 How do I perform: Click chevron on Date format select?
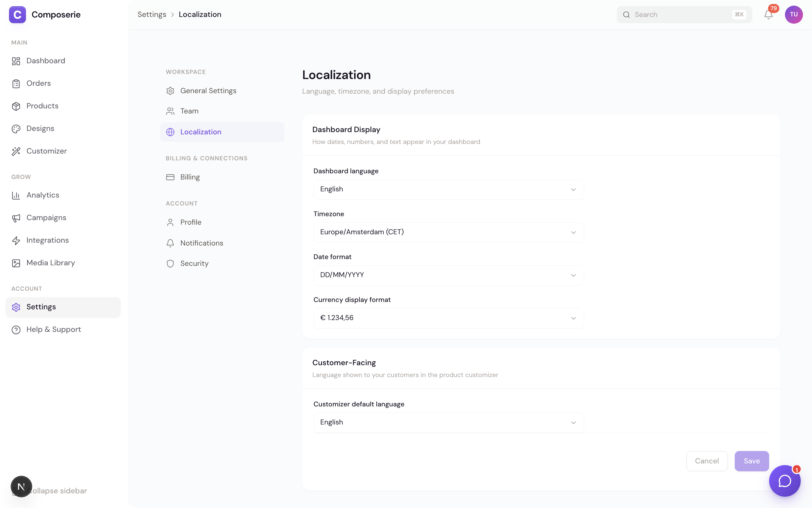pos(573,275)
